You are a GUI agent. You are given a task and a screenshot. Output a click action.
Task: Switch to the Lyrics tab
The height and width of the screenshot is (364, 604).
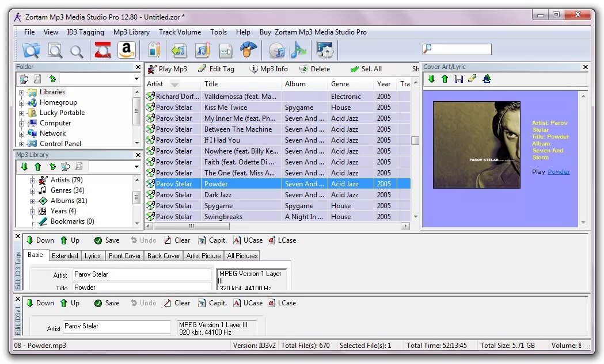(93, 256)
